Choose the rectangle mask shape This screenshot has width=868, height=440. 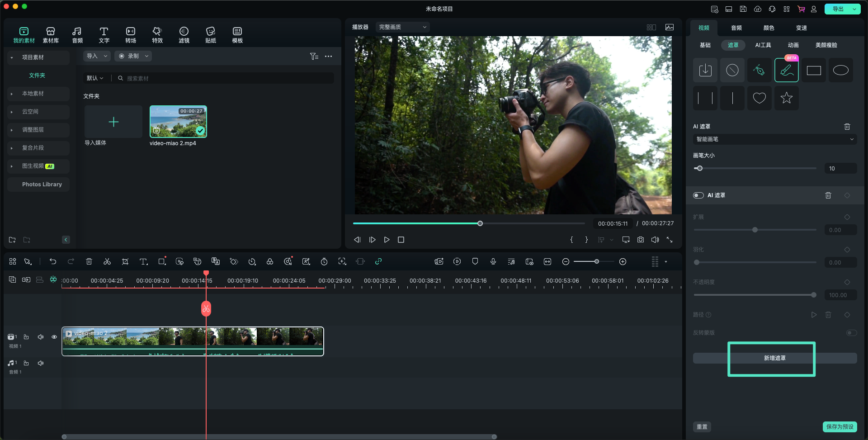(813, 71)
